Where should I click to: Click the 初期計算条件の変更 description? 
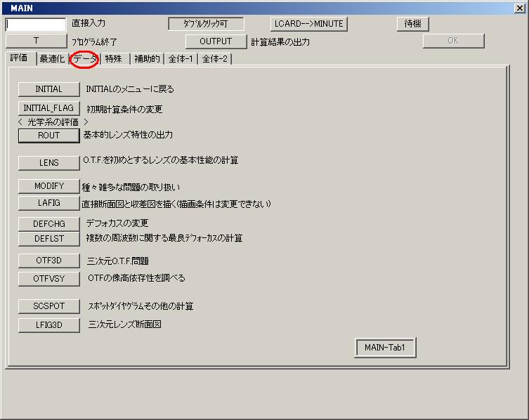pyautogui.click(x=124, y=110)
